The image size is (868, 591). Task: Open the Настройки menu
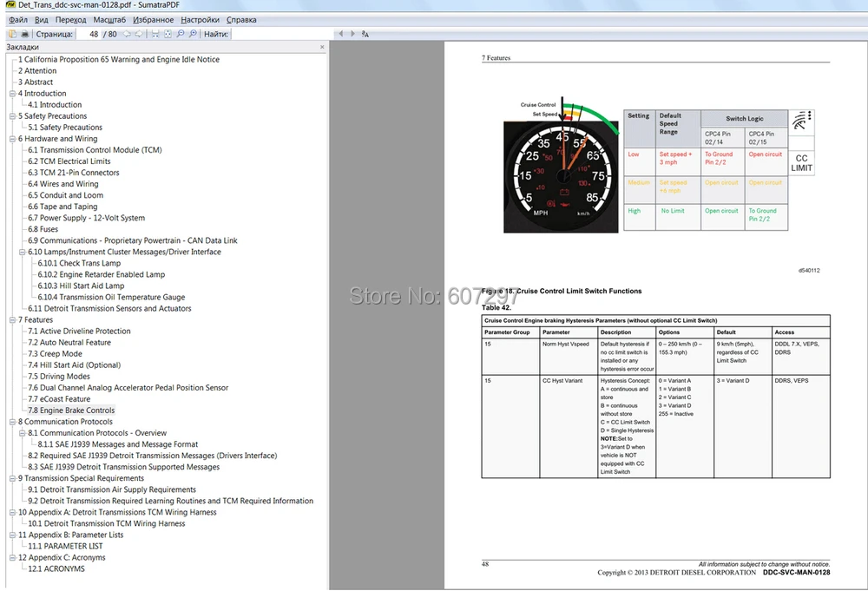click(200, 19)
